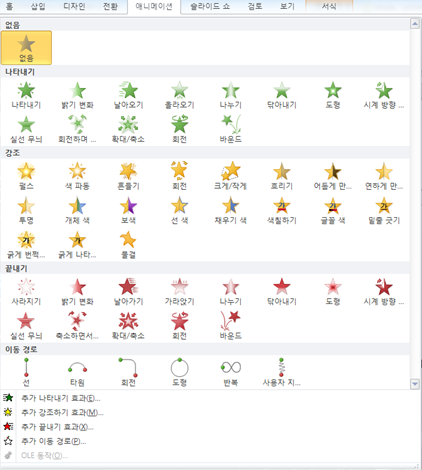Choose the 물결 wave emphasis effect
This screenshot has height=470, width=422.
[128, 245]
